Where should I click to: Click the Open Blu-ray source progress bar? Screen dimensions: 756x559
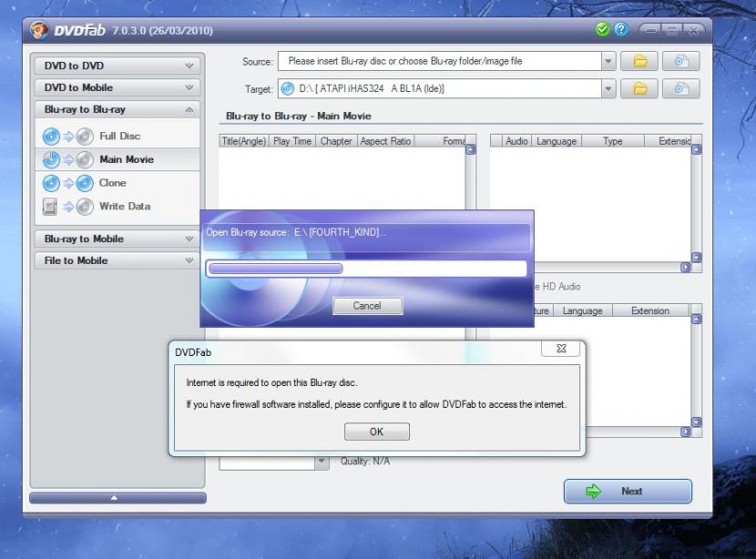pos(367,269)
